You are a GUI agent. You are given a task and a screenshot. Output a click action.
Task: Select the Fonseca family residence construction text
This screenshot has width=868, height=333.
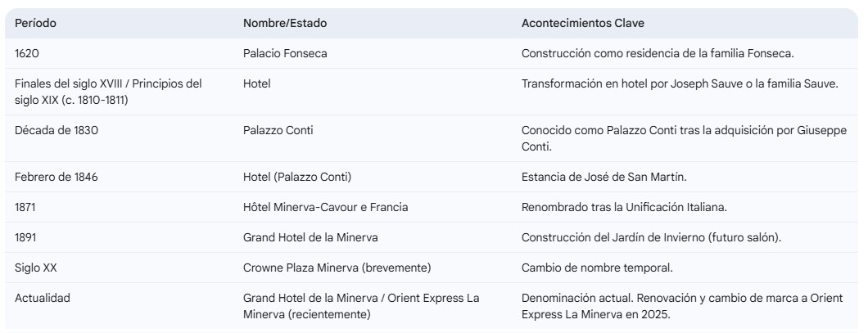click(658, 54)
